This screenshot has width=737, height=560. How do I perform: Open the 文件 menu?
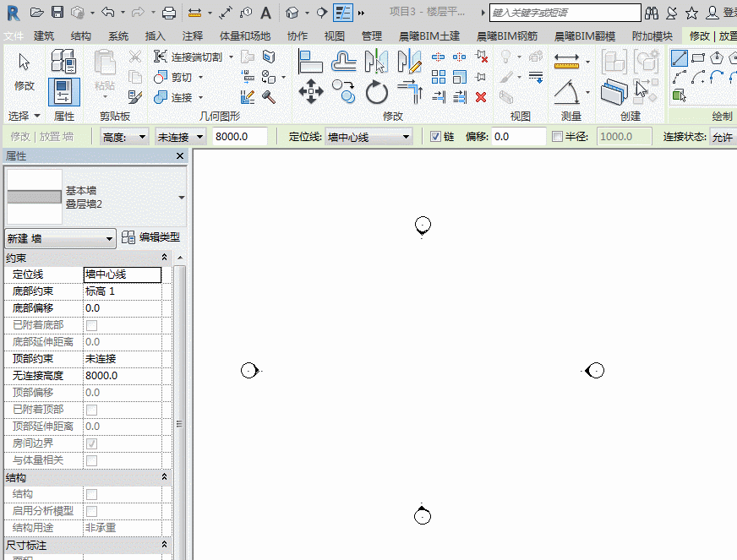tap(14, 35)
